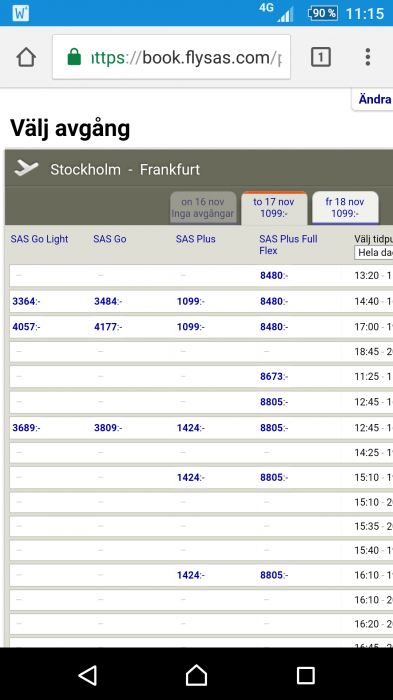Tap the green padlock security icon
The image size is (393, 700).
[74, 57]
